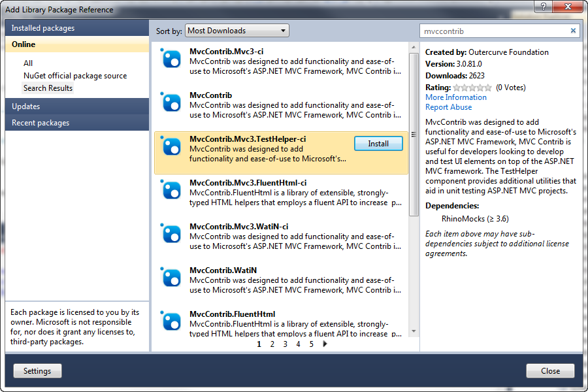Click the Sort by label

(x=169, y=31)
